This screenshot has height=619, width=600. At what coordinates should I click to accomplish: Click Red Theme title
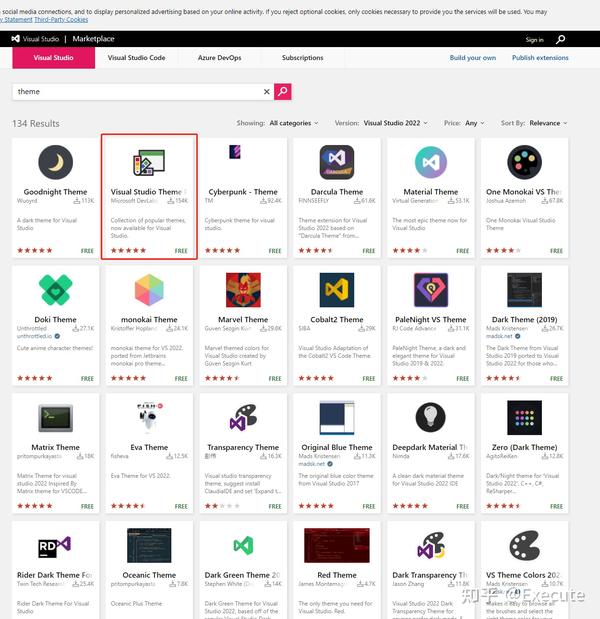coord(337,575)
